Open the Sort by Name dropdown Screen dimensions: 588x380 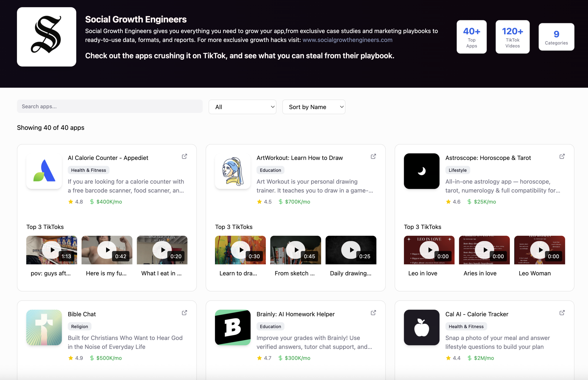tap(314, 107)
